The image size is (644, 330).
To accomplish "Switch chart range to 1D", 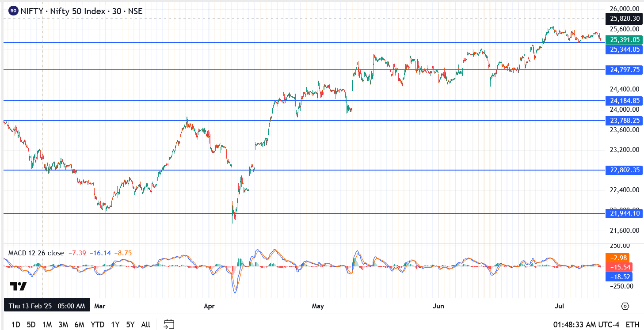I will (x=15, y=325).
